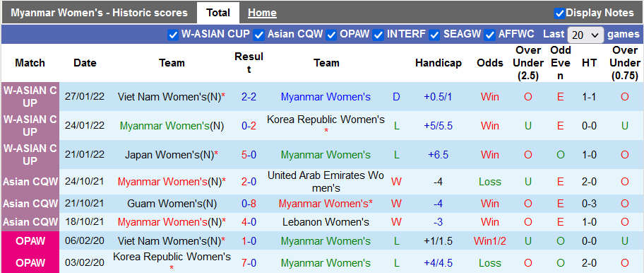Select the W-ASIAN CUP label for 27/01/22
This screenshot has width=644, height=273.
pyautogui.click(x=30, y=97)
